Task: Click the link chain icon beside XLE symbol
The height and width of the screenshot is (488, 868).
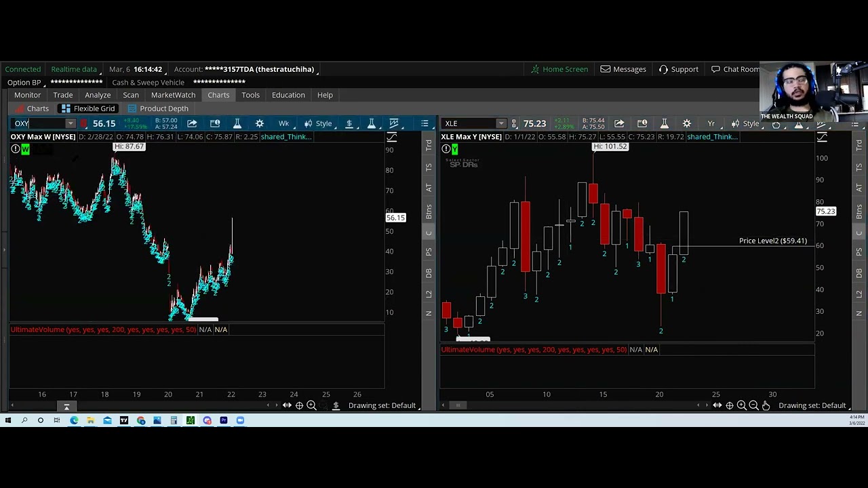Action: point(514,123)
